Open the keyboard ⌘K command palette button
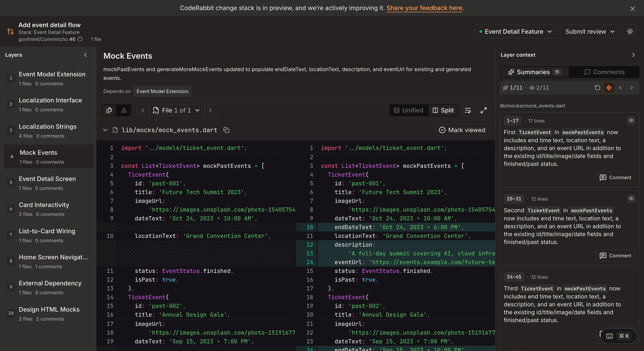The width and height of the screenshot is (644, 351). [619, 336]
